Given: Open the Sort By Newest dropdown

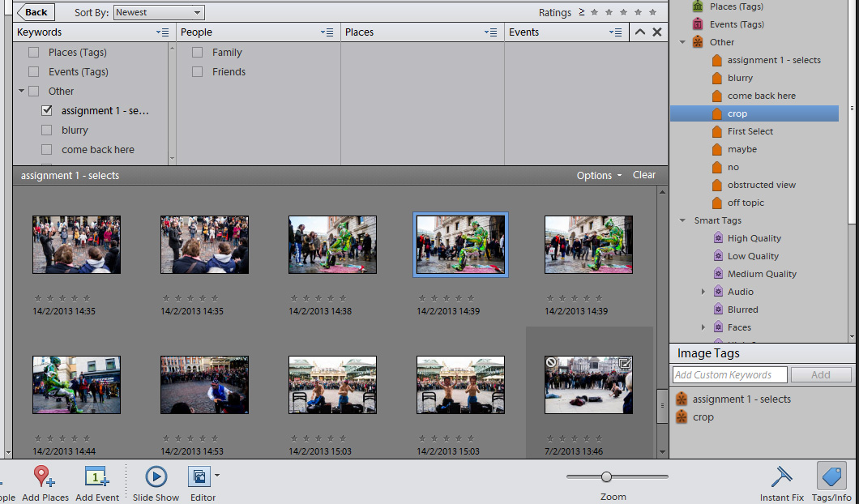Looking at the screenshot, I should coord(159,12).
